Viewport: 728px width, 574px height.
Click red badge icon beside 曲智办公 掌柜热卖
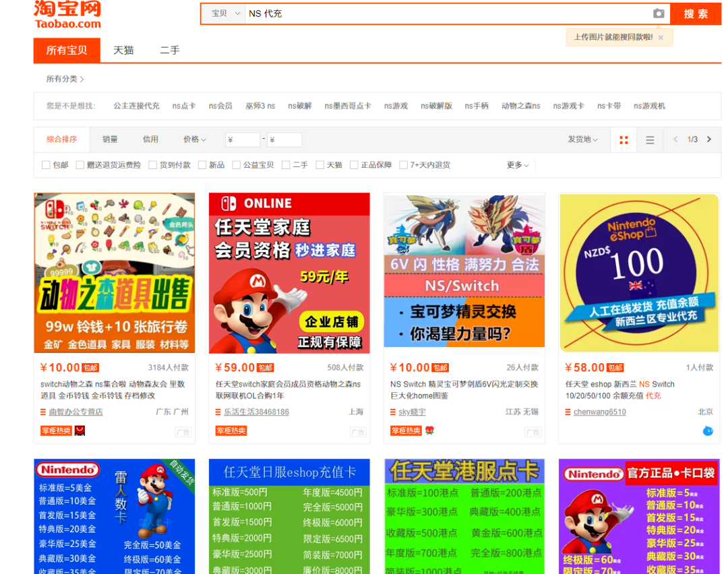coord(80,431)
